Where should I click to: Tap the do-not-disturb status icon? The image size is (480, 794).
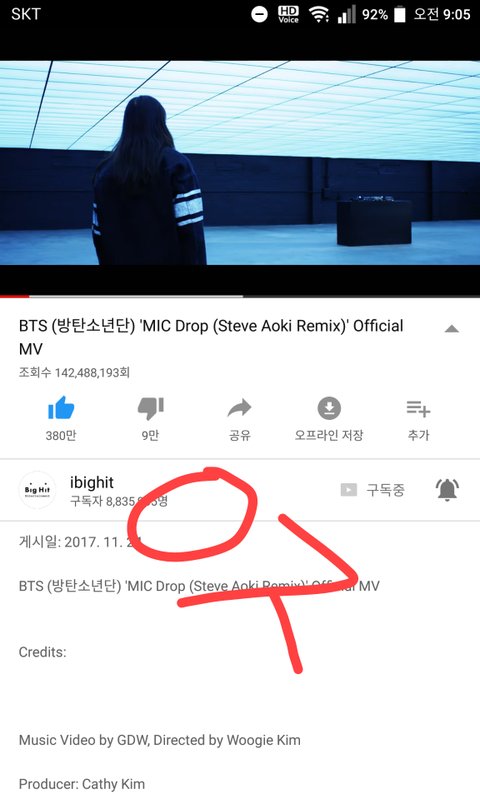point(259,14)
